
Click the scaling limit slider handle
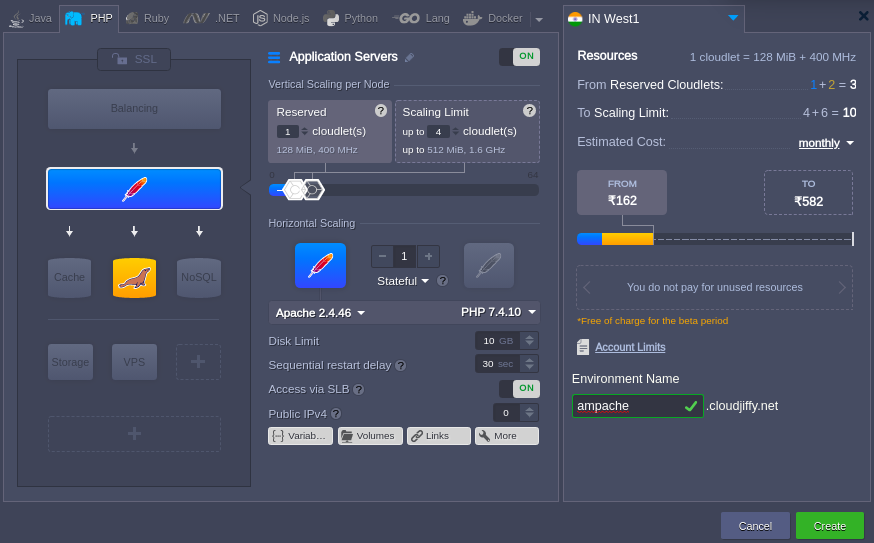coord(314,190)
